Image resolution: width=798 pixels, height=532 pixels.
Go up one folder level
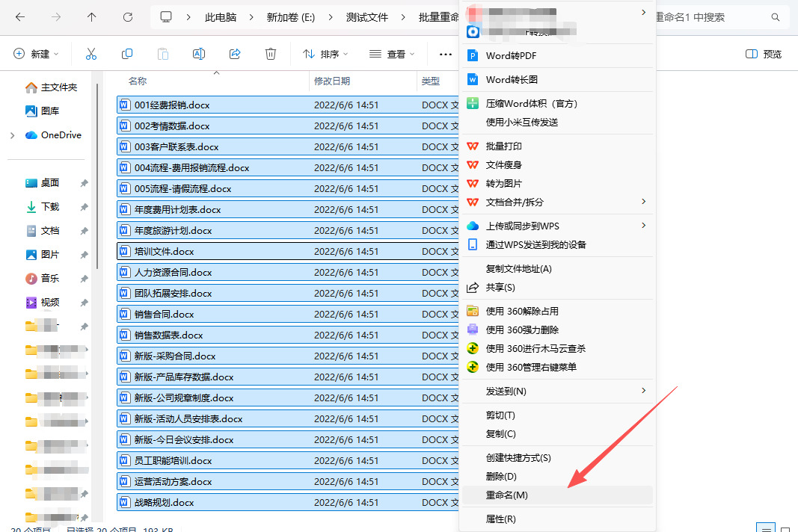pyautogui.click(x=91, y=17)
